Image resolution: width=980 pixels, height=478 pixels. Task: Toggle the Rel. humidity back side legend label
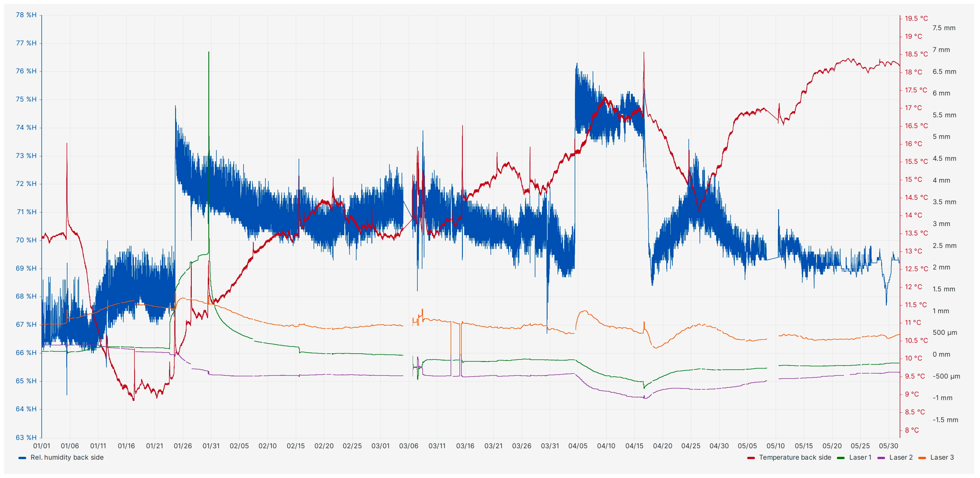coord(67,458)
